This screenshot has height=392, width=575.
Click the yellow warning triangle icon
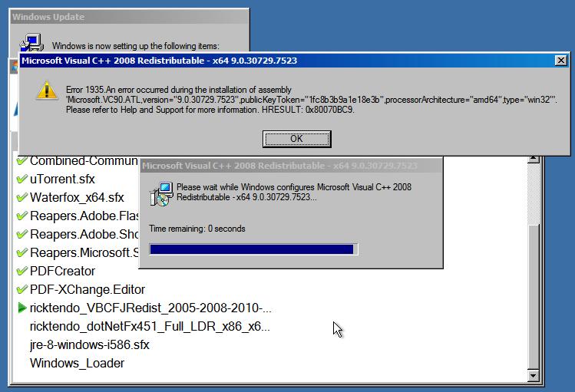click(x=47, y=91)
